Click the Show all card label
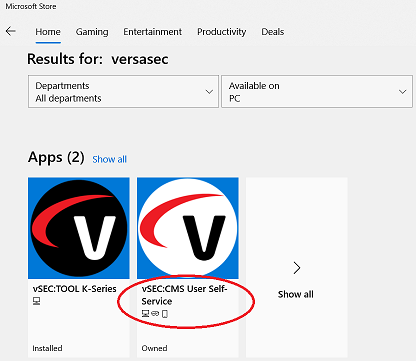The height and width of the screenshot is (361, 416). pyautogui.click(x=296, y=294)
